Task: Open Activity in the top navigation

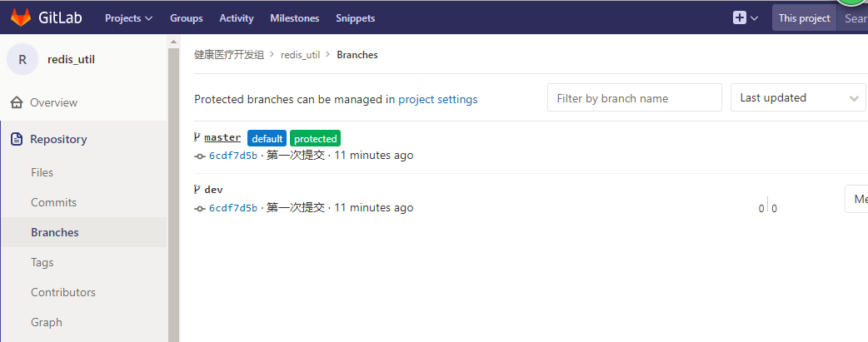Action: [x=237, y=18]
